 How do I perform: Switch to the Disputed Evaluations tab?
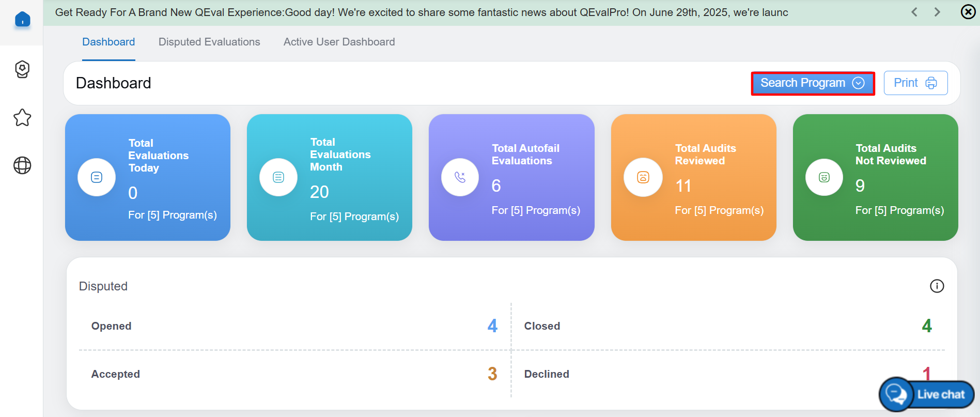[209, 42]
